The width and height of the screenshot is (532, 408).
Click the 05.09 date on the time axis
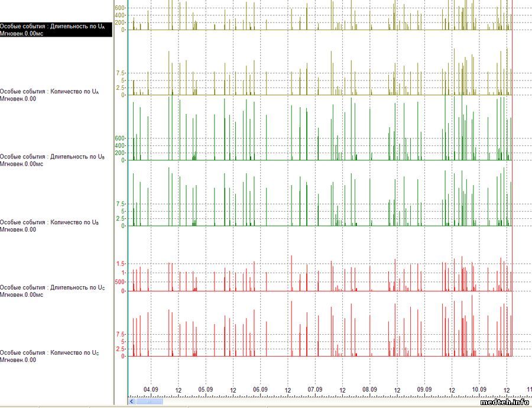pos(205,390)
